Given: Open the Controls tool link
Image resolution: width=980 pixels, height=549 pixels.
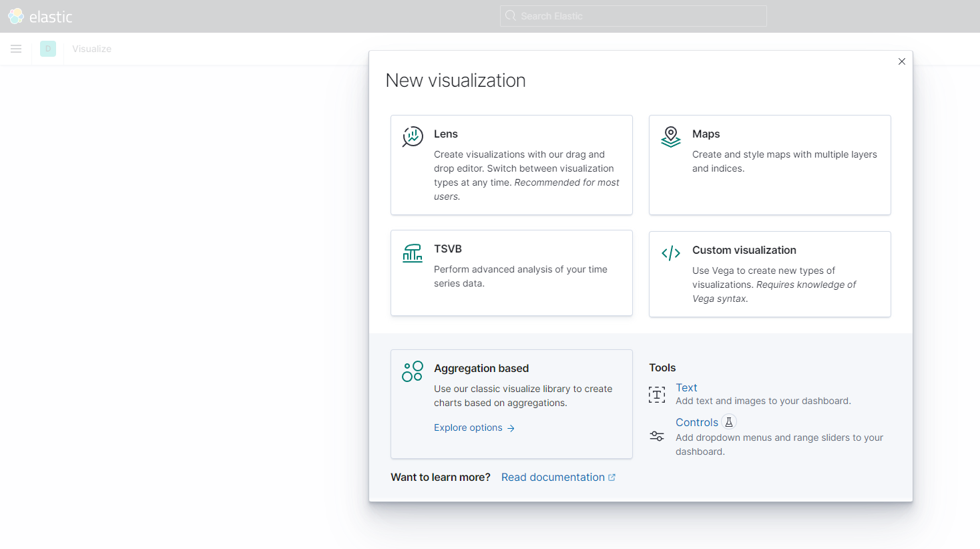Looking at the screenshot, I should click(697, 423).
